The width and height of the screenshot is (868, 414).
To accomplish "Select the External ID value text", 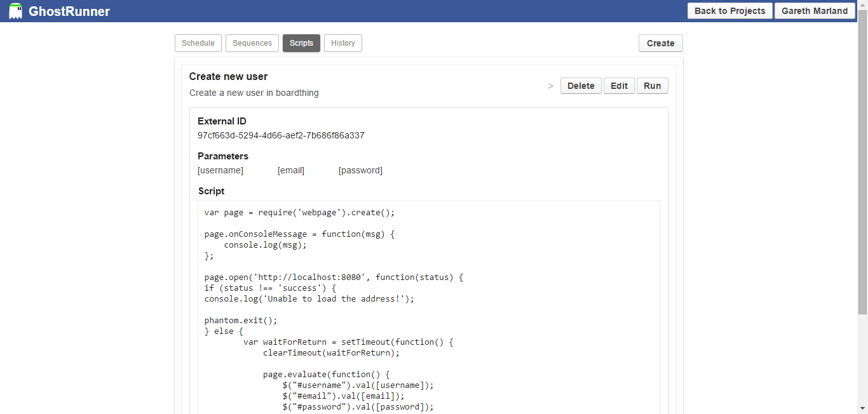I will [x=281, y=135].
